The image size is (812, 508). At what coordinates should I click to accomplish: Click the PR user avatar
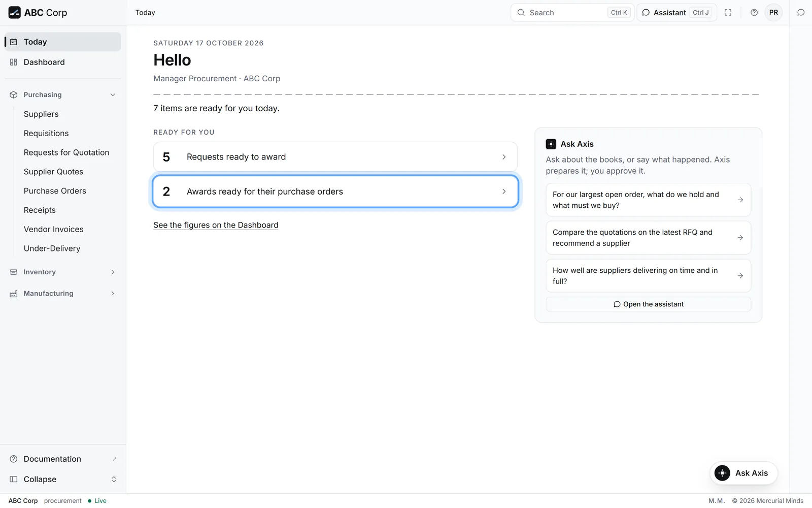(x=773, y=13)
